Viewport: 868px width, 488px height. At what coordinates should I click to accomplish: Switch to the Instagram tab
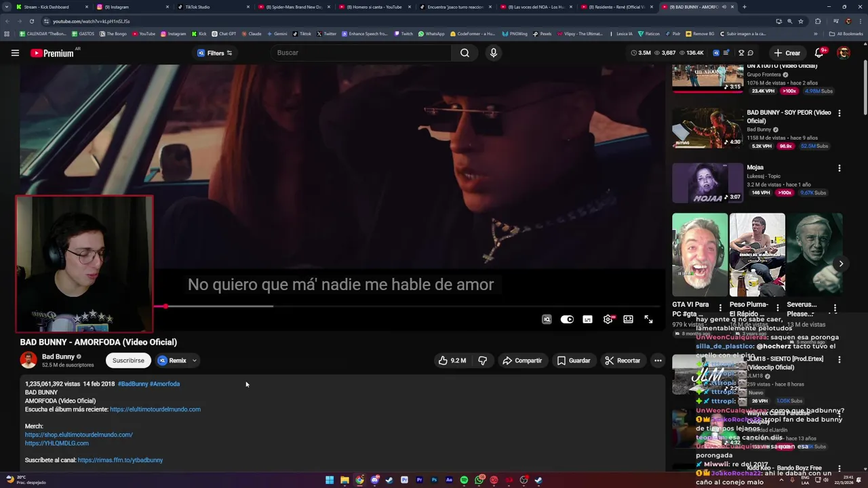[133, 7]
